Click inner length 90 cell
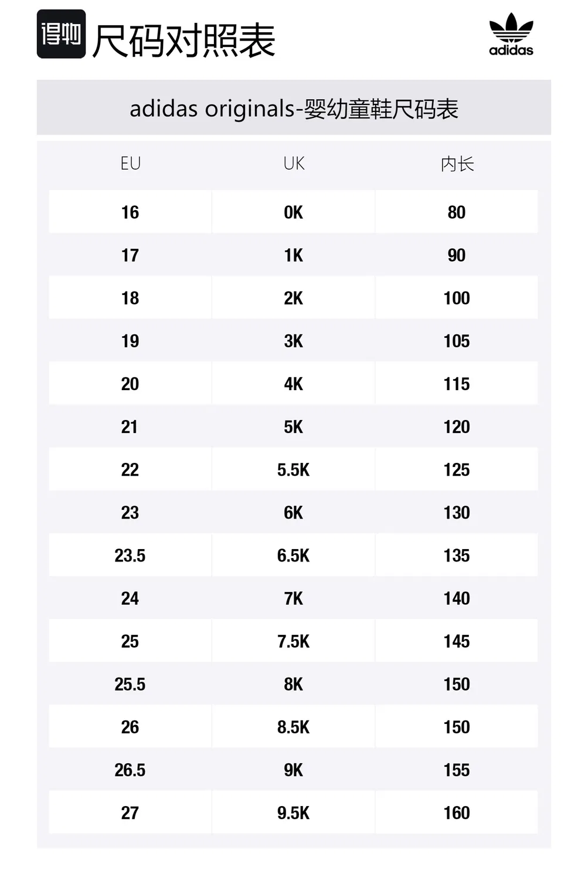This screenshot has width=588, height=880. (457, 255)
